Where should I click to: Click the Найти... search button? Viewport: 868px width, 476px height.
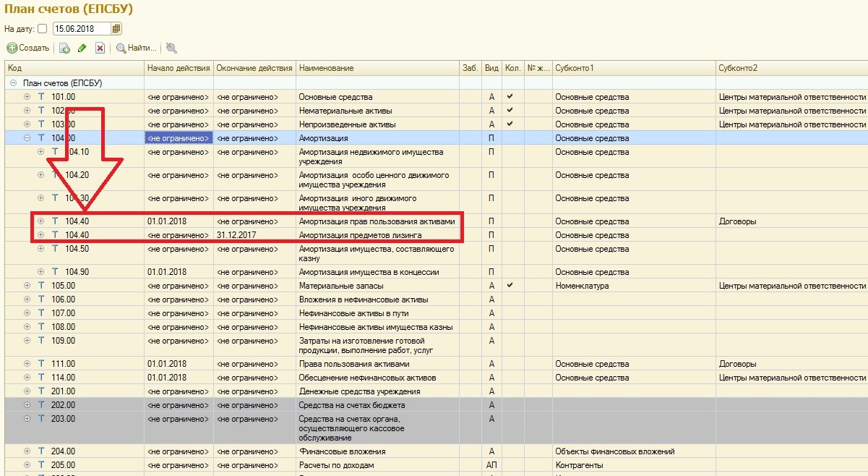[x=136, y=48]
